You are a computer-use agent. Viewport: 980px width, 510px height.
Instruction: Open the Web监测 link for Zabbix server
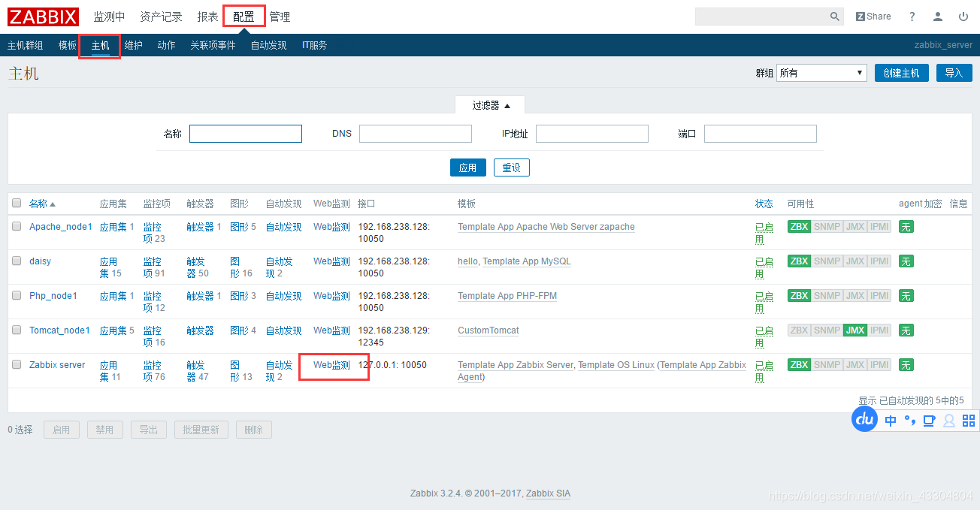[x=331, y=365]
